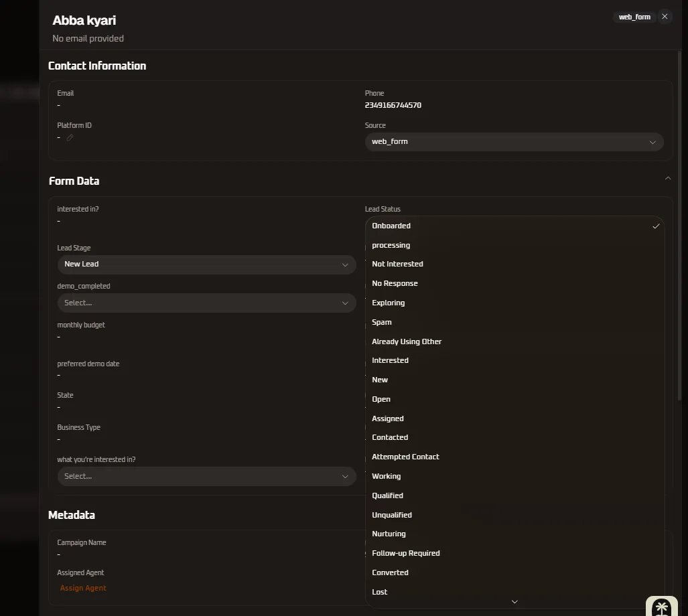Click the scroll-down chevron in status list
Viewport: 688px width, 616px height.
tap(514, 602)
